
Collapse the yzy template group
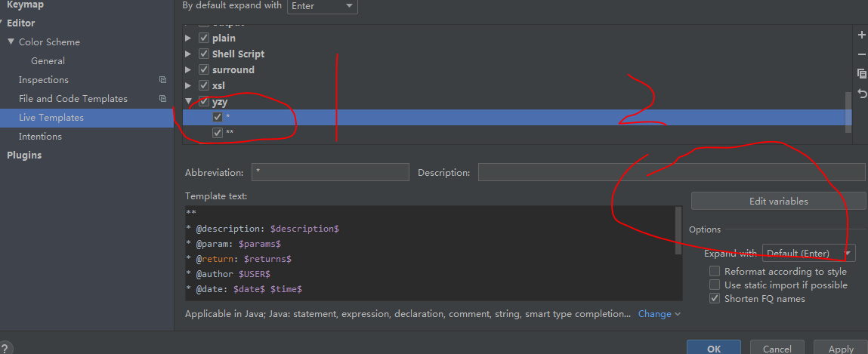[x=188, y=102]
